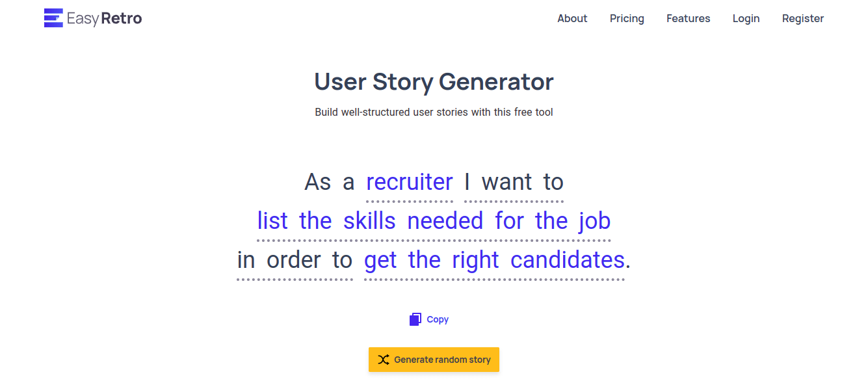Screen dimensions: 868x383
Task: Click the "As a" story prefix
Action: pyautogui.click(x=329, y=182)
